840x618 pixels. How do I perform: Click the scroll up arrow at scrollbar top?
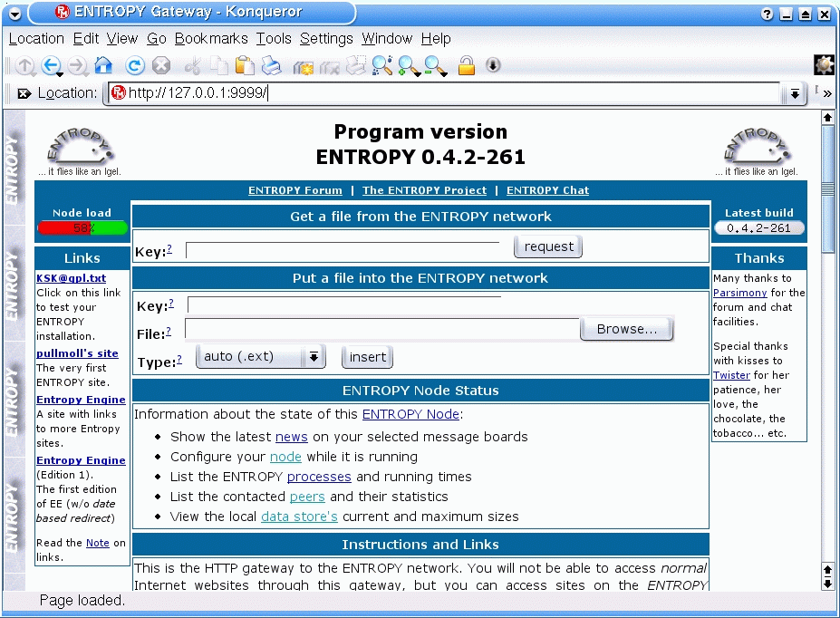(x=827, y=117)
